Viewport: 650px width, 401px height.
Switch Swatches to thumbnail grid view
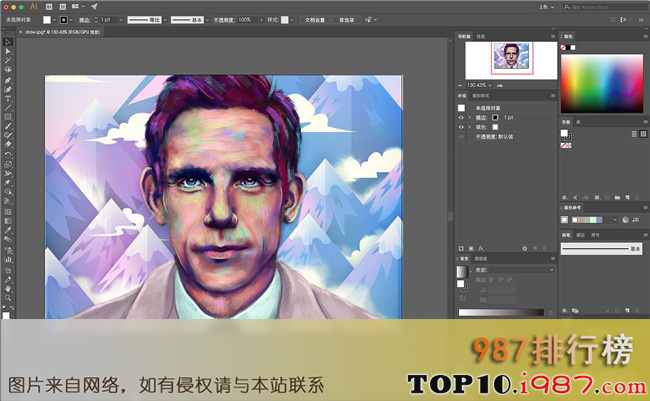[x=643, y=134]
